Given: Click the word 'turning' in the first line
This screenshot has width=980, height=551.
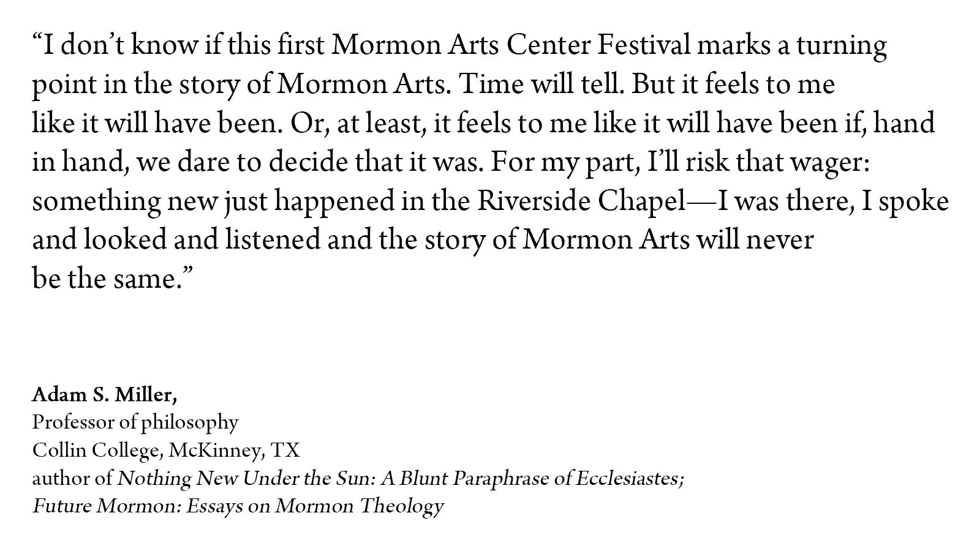Looking at the screenshot, I should click(x=842, y=47).
